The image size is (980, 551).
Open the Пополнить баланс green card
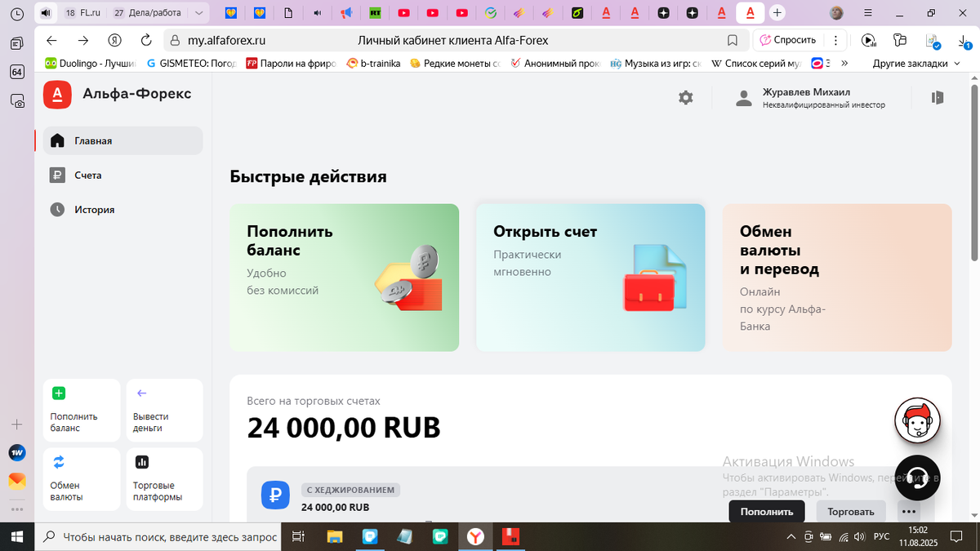pos(344,278)
